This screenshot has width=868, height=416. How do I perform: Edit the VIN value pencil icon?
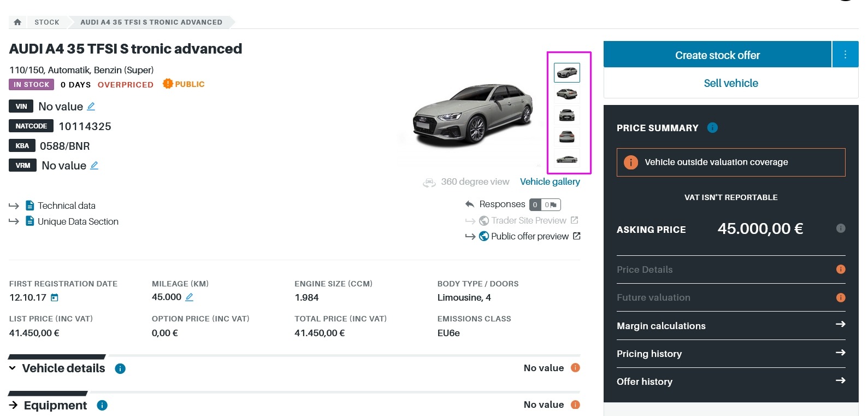pos(91,107)
